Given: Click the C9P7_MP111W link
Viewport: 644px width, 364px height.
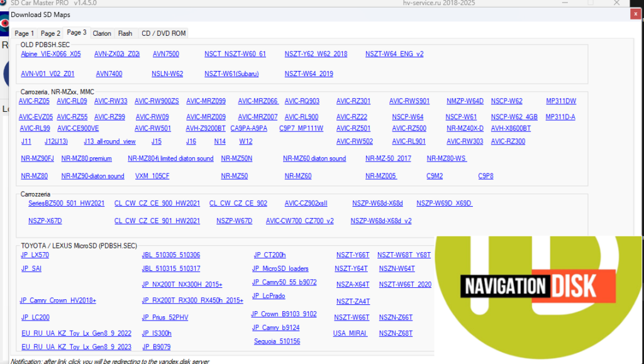Looking at the screenshot, I should click(301, 128).
